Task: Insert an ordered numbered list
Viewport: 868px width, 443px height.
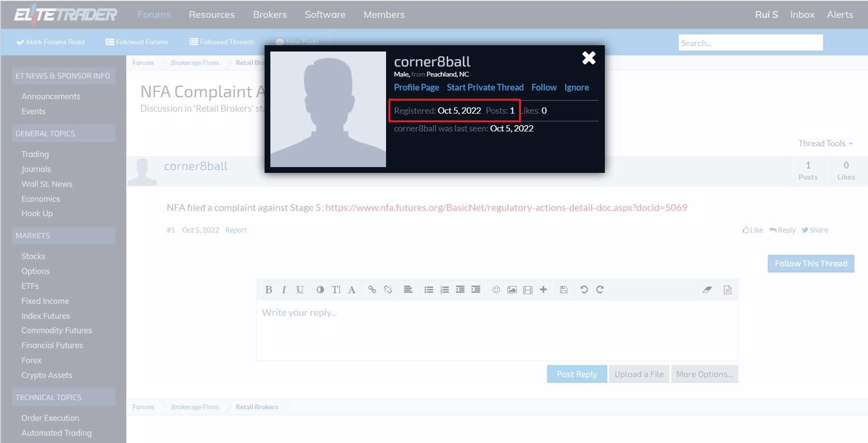Action: (x=444, y=289)
